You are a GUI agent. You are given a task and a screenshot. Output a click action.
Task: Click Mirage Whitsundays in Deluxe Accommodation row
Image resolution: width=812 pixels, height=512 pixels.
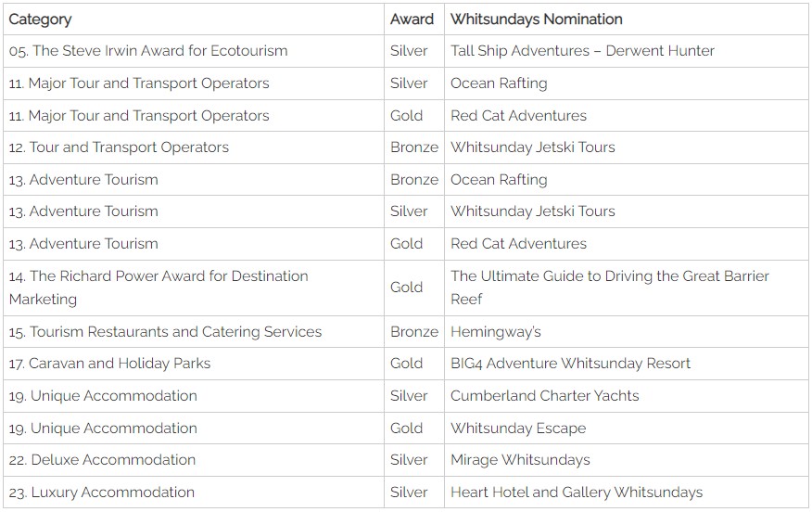coord(520,460)
